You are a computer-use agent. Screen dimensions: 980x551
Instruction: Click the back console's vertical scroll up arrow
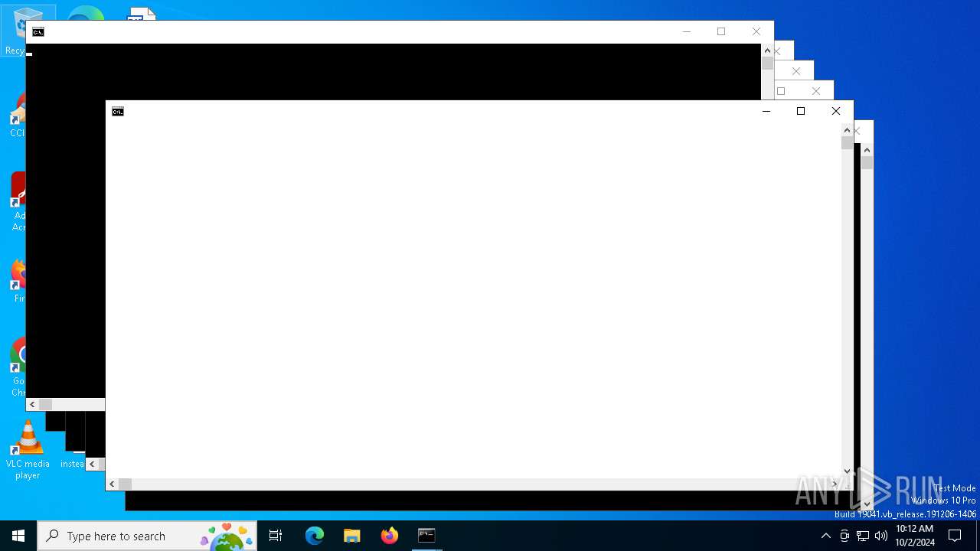[767, 51]
